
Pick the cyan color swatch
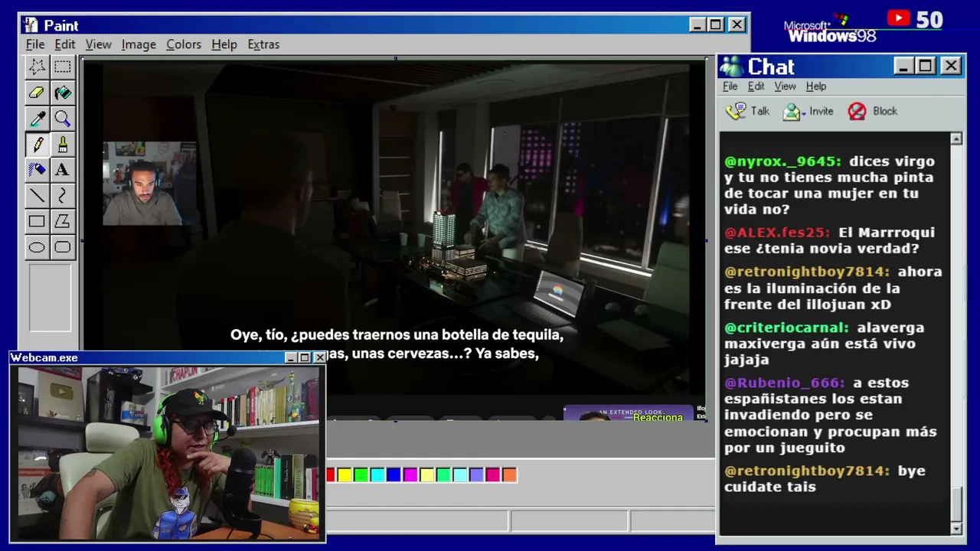pyautogui.click(x=377, y=475)
